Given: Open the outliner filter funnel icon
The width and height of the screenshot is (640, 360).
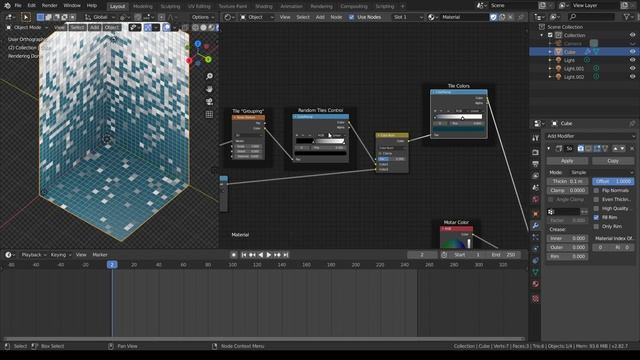Looking at the screenshot, I should [x=627, y=17].
